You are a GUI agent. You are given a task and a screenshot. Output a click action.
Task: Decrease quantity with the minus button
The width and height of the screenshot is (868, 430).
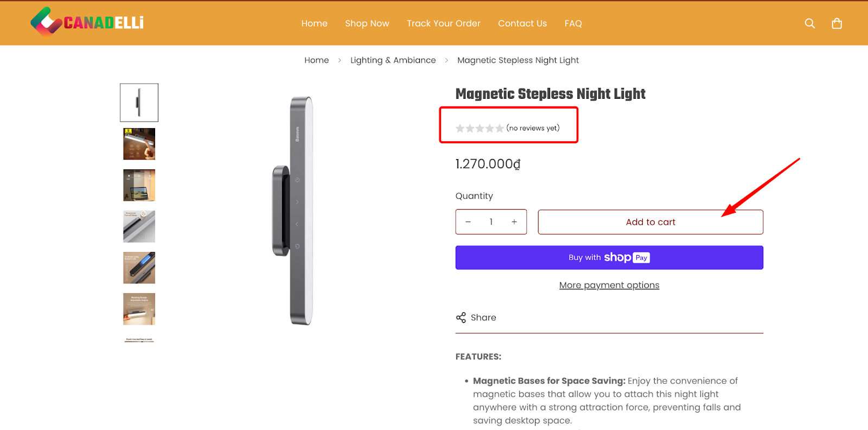468,222
